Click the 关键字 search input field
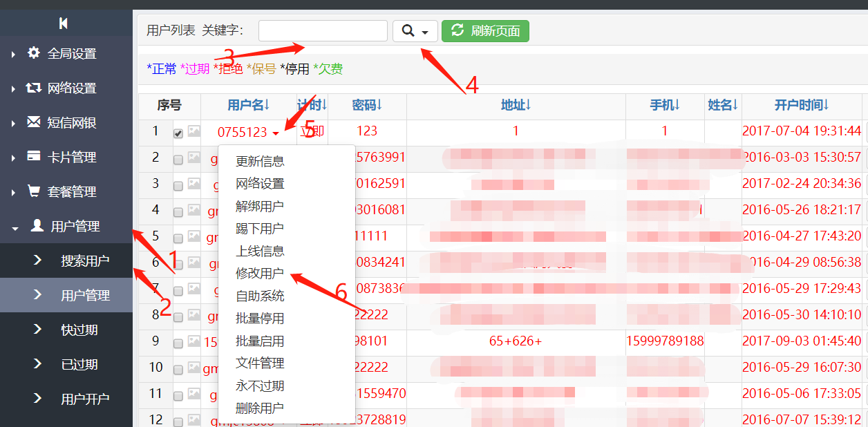The width and height of the screenshot is (868, 427). [x=323, y=31]
